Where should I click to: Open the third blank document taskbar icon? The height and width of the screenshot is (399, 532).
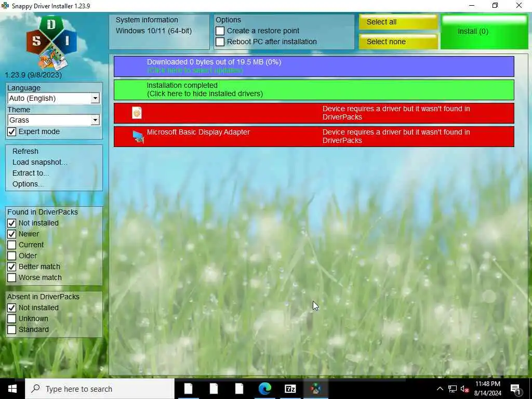(x=239, y=389)
